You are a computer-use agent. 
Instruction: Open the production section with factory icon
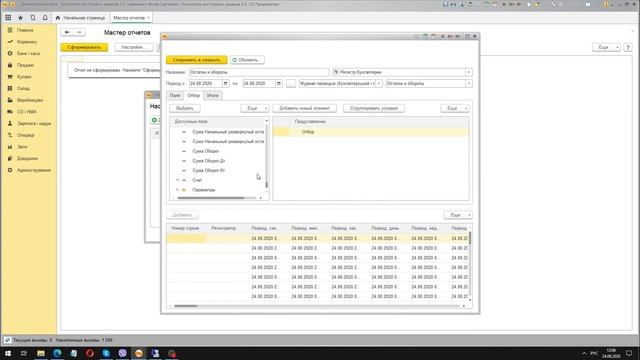click(29, 100)
